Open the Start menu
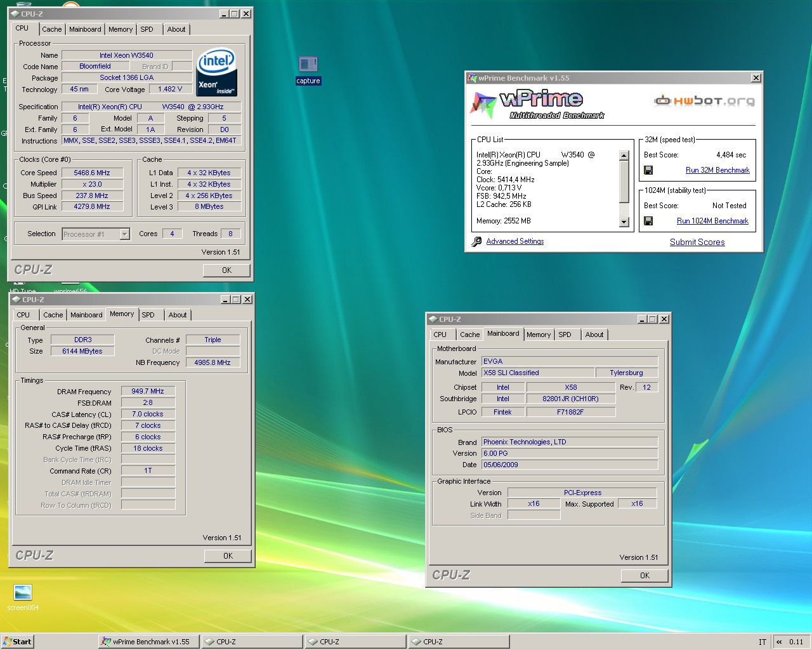The height and width of the screenshot is (650, 812). (x=17, y=642)
